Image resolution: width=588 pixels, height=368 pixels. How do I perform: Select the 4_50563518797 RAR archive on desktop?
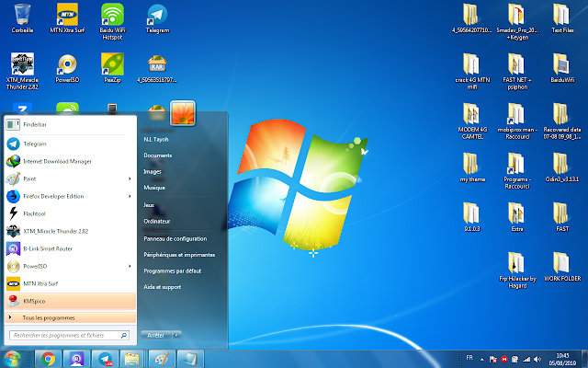[x=157, y=68]
